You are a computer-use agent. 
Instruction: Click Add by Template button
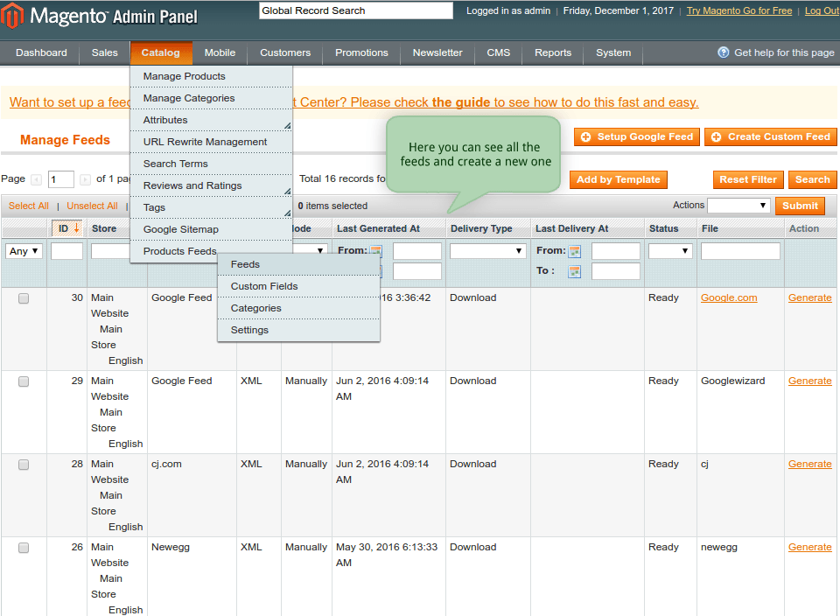619,180
